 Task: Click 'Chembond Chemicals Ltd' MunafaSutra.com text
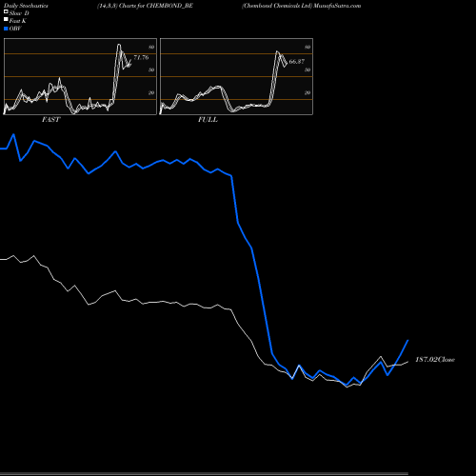[301, 6]
